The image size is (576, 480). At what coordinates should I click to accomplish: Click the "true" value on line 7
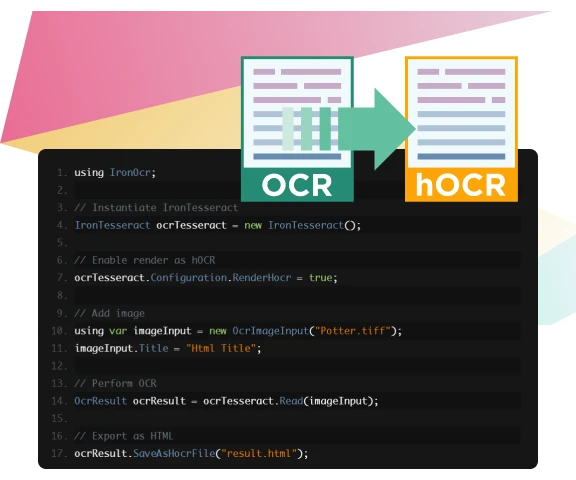point(320,278)
